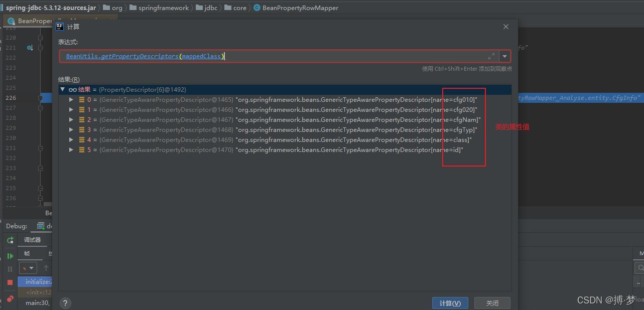Click the springframework folder breadcrumb
Viewport: 644px width, 310px height.
[x=159, y=8]
